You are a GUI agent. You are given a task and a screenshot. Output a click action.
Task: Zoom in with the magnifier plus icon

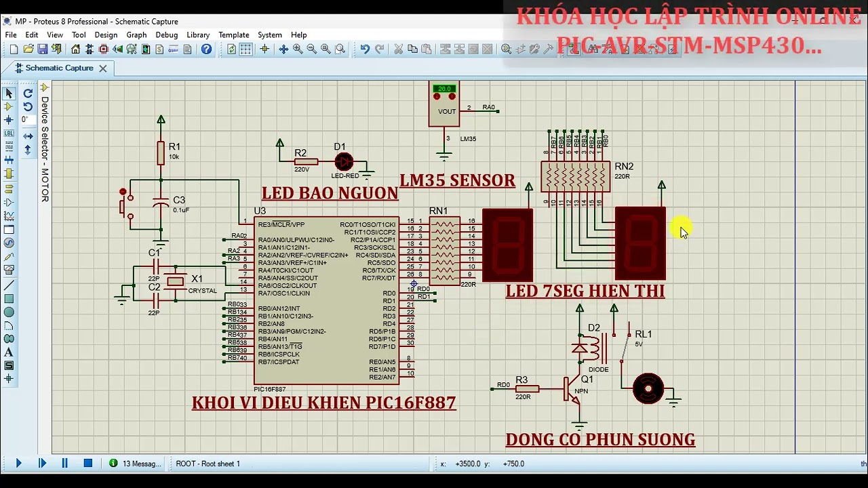pyautogui.click(x=298, y=49)
